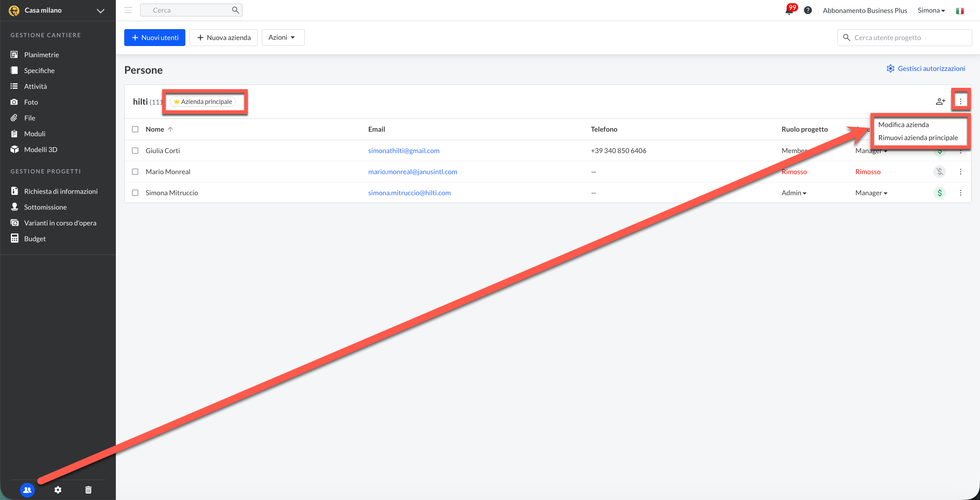The width and height of the screenshot is (980, 500).
Task: Click the help question mark icon
Action: 808,10
